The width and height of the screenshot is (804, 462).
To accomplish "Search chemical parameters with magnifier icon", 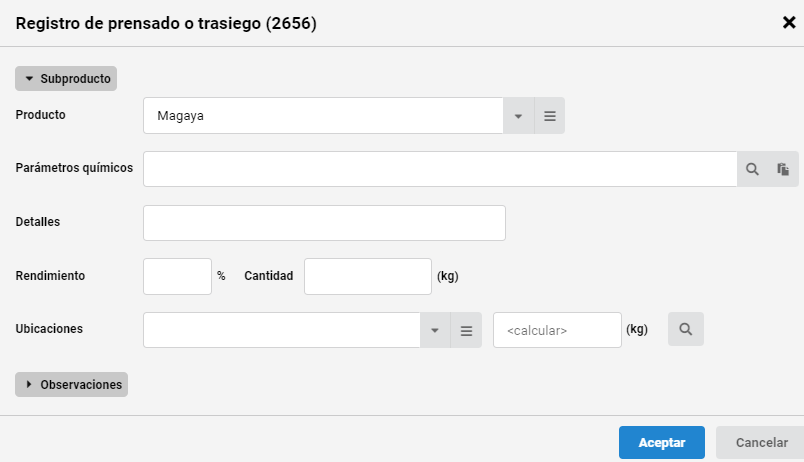I will tap(752, 169).
